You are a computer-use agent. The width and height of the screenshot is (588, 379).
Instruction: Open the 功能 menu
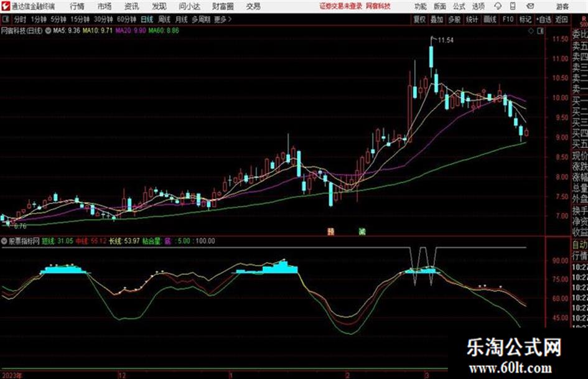point(421,6)
